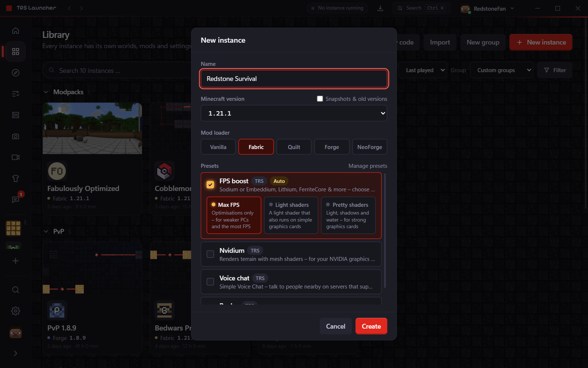
Task: Uncheck the FPS boost preset
Action: click(210, 185)
